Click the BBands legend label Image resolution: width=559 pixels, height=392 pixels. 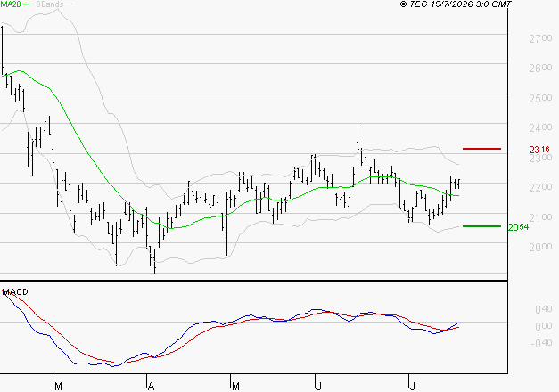49,4
